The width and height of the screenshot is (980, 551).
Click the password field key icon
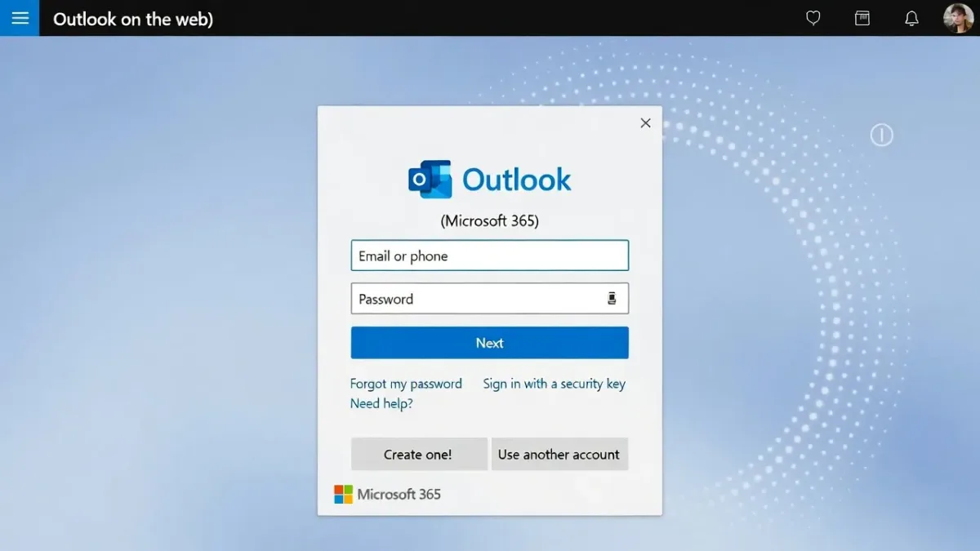pos(612,299)
